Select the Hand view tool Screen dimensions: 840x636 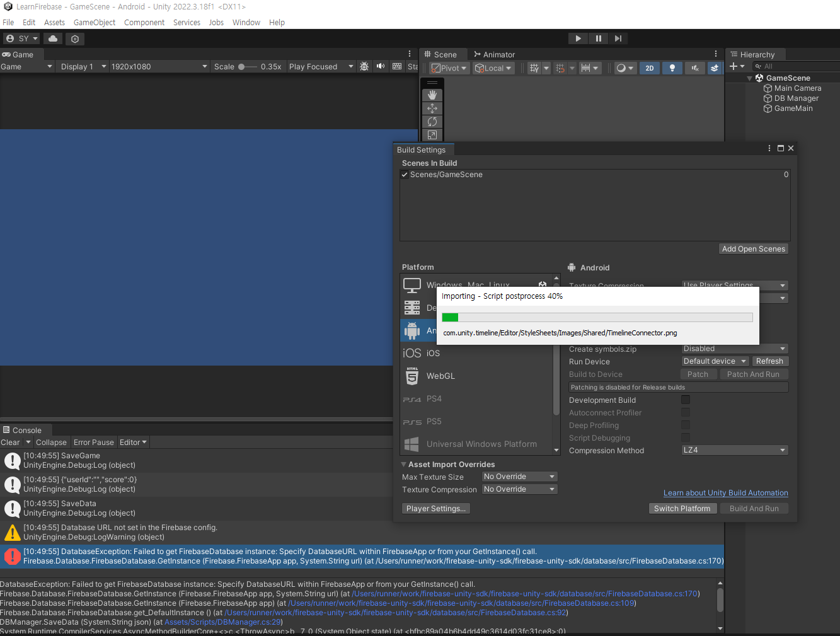pos(432,95)
